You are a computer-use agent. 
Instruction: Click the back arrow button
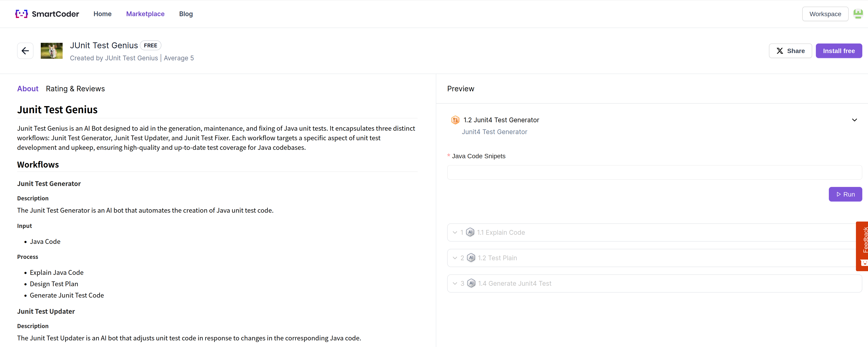[25, 51]
